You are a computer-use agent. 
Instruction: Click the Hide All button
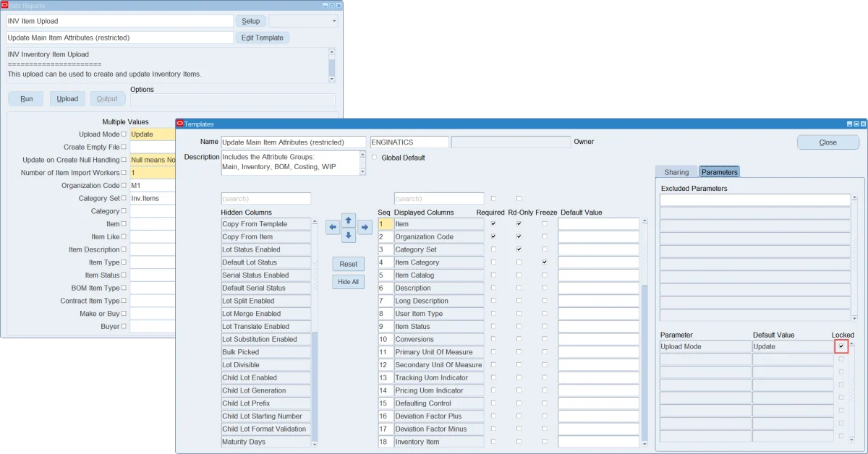click(x=349, y=281)
